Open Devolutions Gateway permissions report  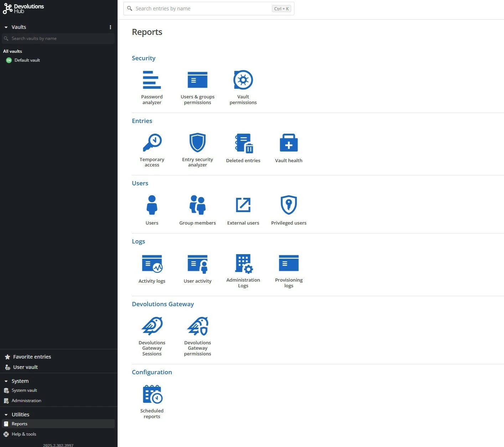197,336
